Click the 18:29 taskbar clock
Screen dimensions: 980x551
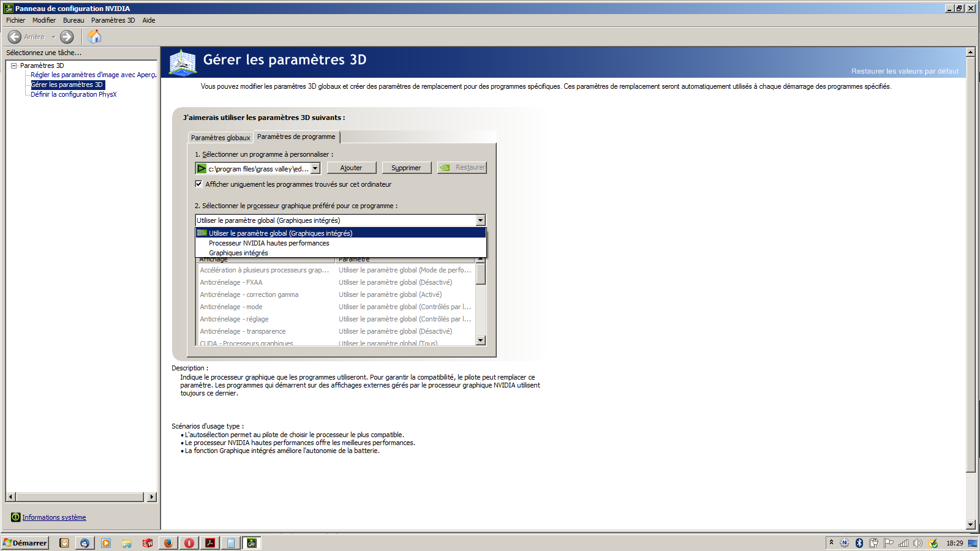[x=954, y=543]
